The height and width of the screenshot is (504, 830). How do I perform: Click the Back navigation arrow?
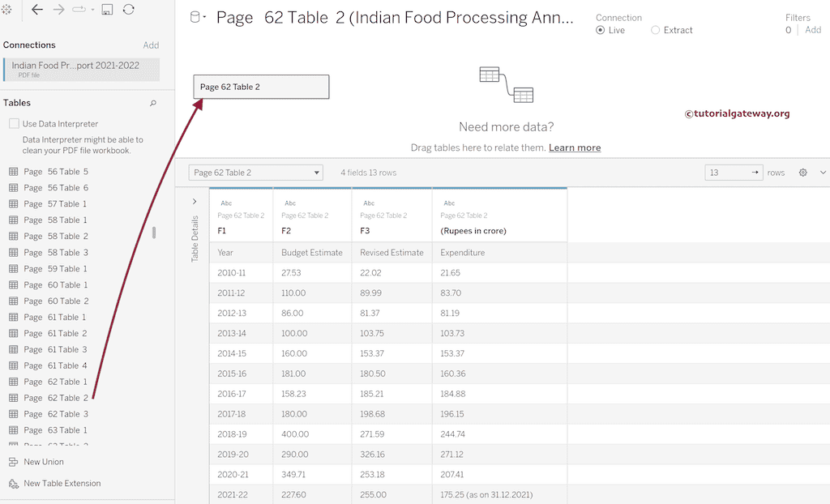pos(37,10)
